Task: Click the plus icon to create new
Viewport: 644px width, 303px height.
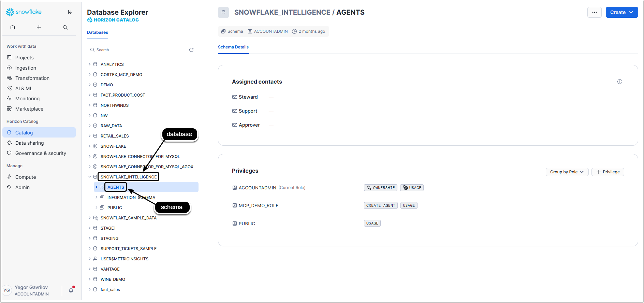Action: click(39, 27)
